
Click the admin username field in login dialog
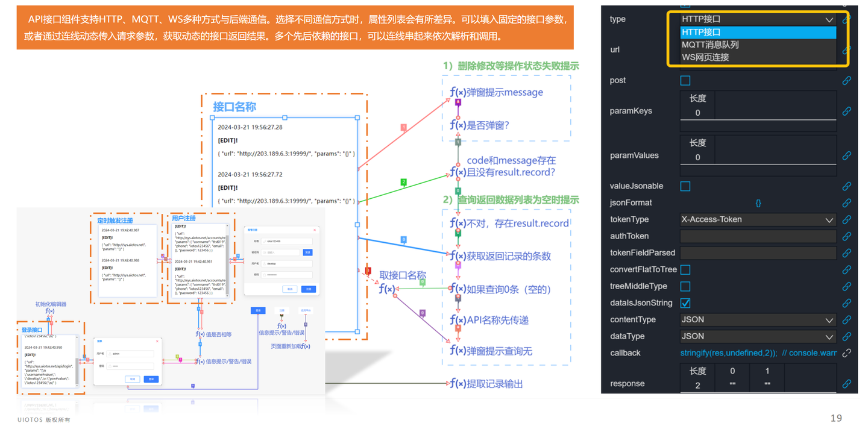(x=130, y=354)
